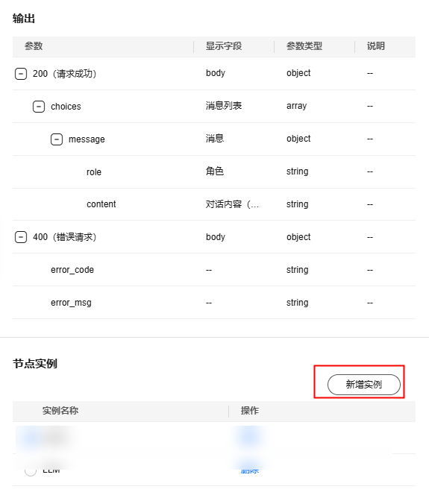Click the error_msg parameter
Image resolution: width=429 pixels, height=504 pixels.
click(71, 303)
